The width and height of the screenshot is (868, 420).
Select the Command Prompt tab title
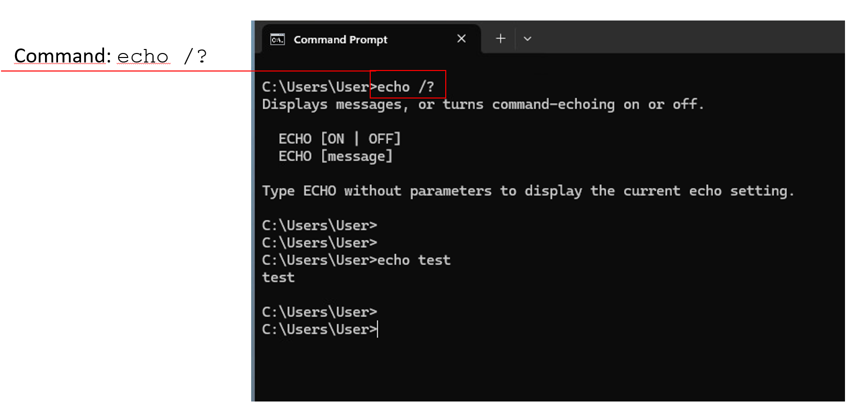point(340,39)
